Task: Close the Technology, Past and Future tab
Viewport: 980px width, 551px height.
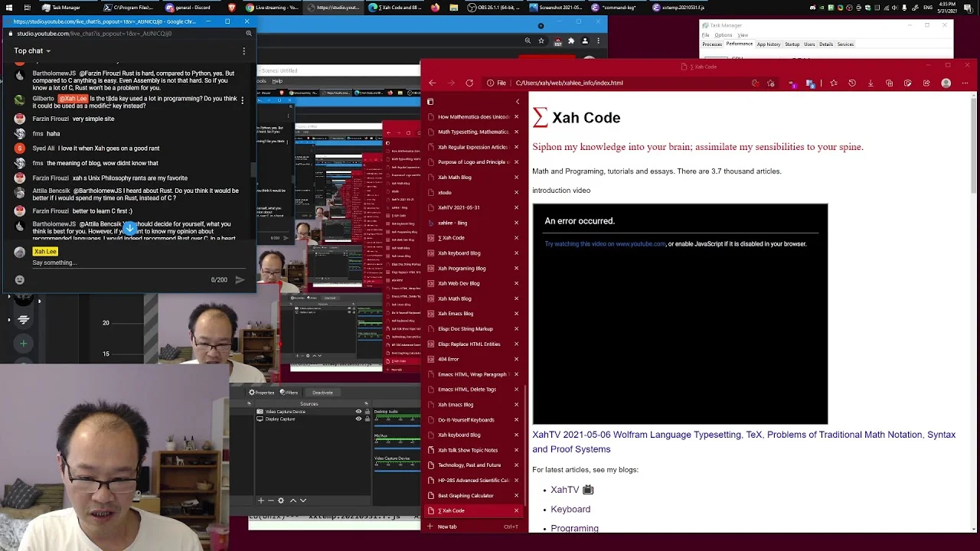Action: coord(516,465)
